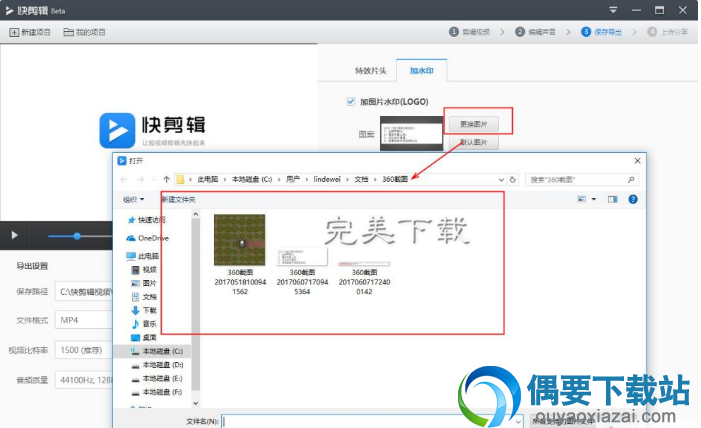This screenshot has width=701, height=428.
Task: Select file 360截图 20170607172400142
Action: coord(364,278)
